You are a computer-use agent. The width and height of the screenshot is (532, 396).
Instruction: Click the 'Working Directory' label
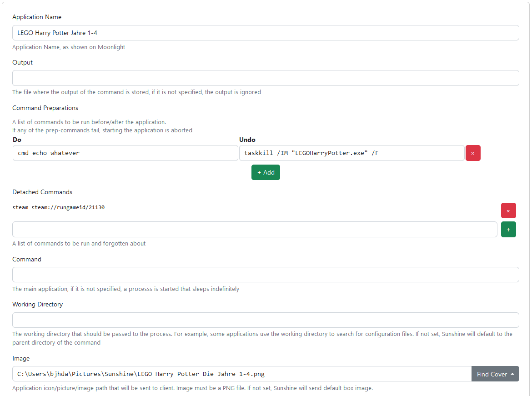click(x=38, y=304)
